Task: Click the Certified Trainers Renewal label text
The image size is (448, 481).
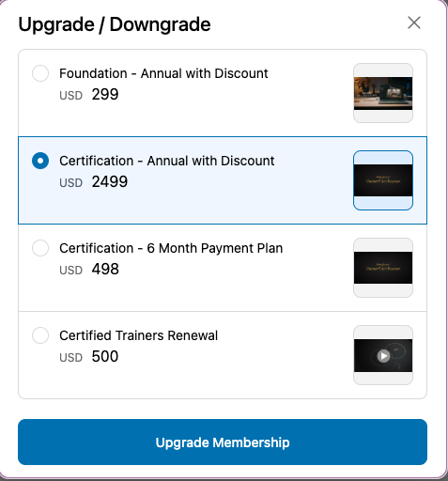Action: tap(138, 335)
